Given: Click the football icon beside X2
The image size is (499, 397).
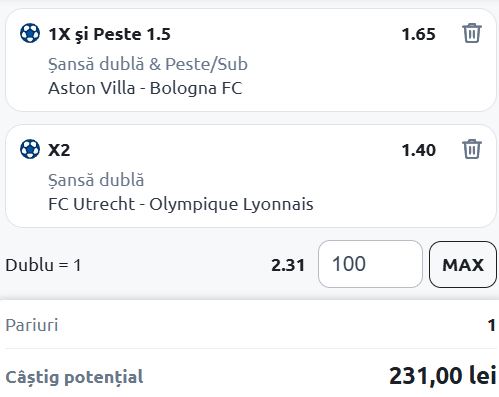Looking at the screenshot, I should pos(30,149).
